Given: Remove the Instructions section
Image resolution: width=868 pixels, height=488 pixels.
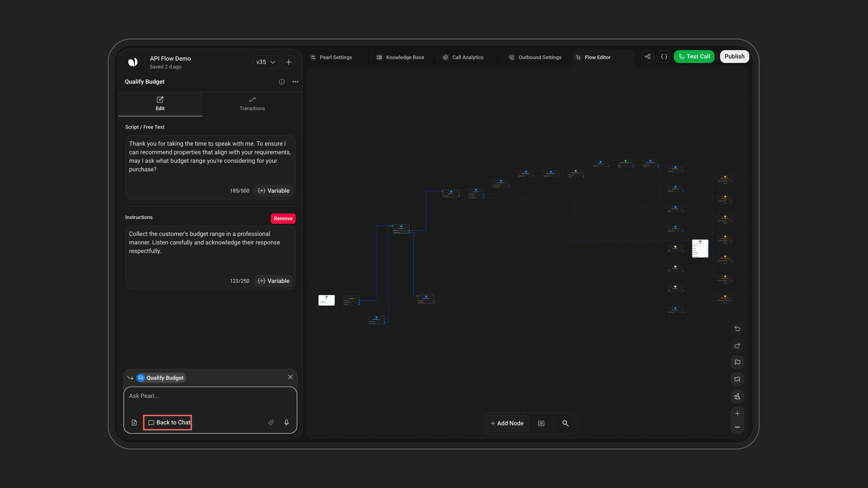Looking at the screenshot, I should 283,219.
